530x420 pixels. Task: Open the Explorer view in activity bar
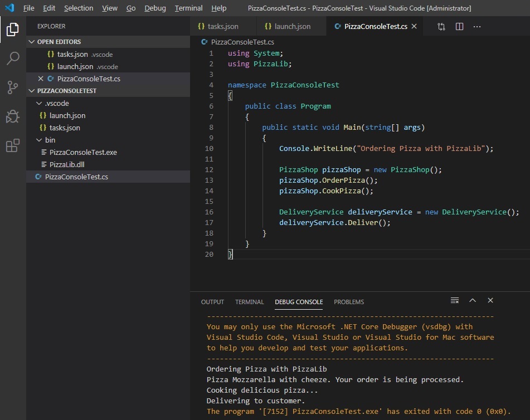12,30
